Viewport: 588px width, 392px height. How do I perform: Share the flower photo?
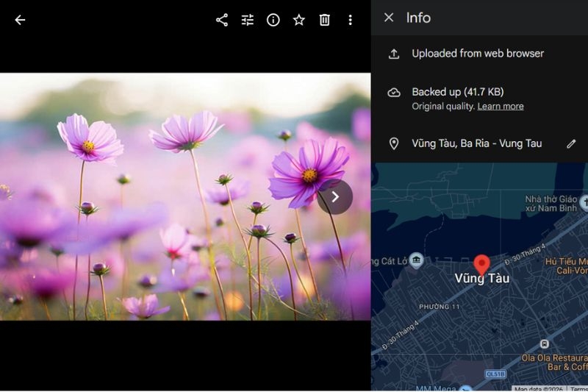pos(222,20)
